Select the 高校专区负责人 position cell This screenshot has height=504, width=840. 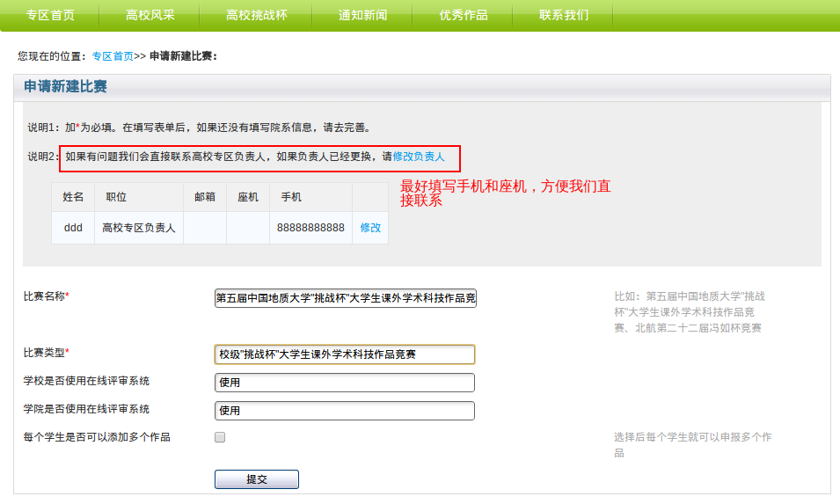pos(139,228)
